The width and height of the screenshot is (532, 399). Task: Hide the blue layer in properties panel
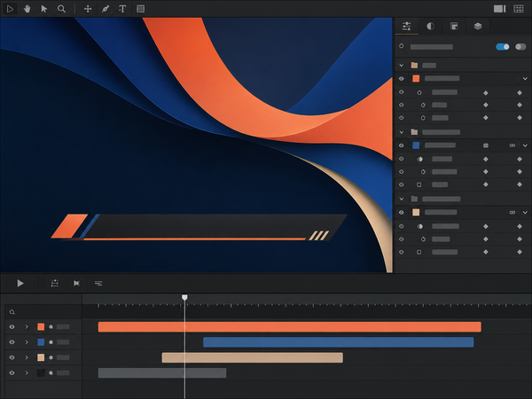[402, 145]
